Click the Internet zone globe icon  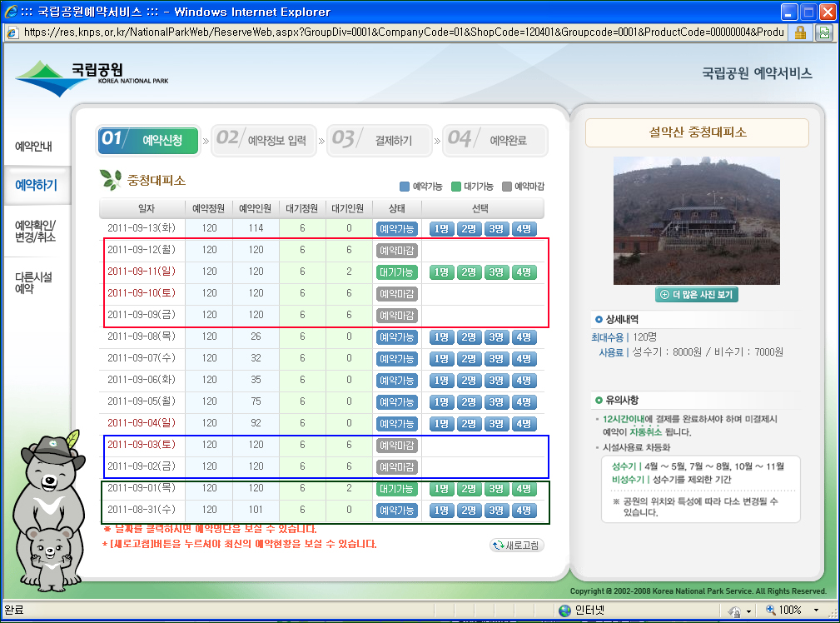point(565,611)
